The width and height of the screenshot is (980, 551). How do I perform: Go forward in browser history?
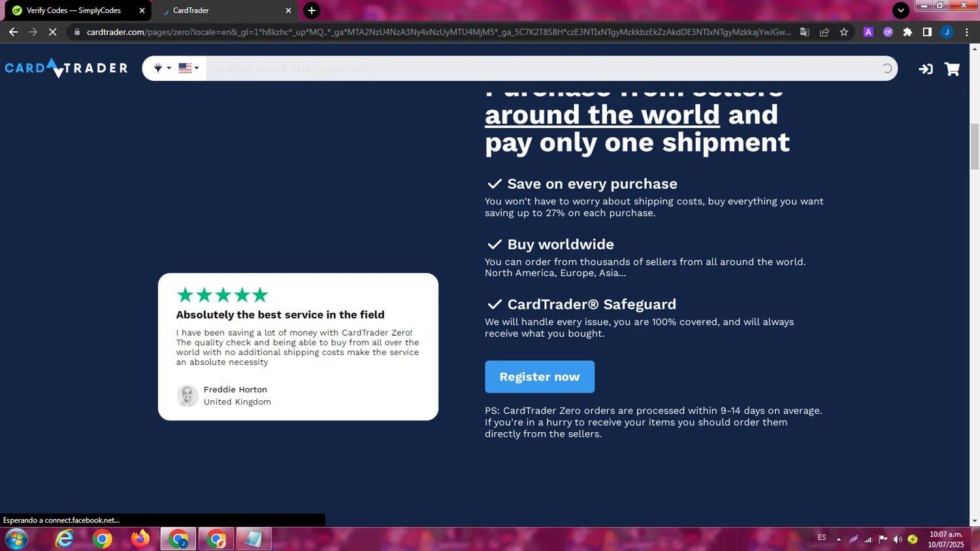(x=33, y=32)
